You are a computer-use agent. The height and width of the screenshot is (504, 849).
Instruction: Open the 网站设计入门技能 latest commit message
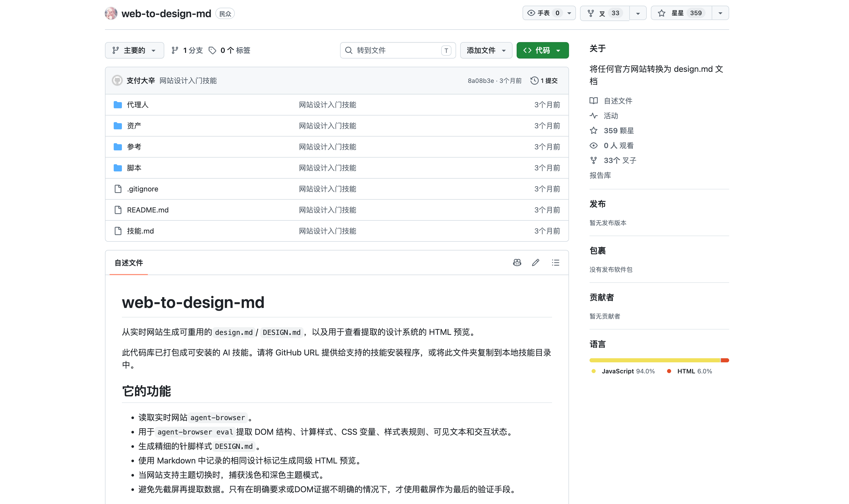pyautogui.click(x=188, y=81)
